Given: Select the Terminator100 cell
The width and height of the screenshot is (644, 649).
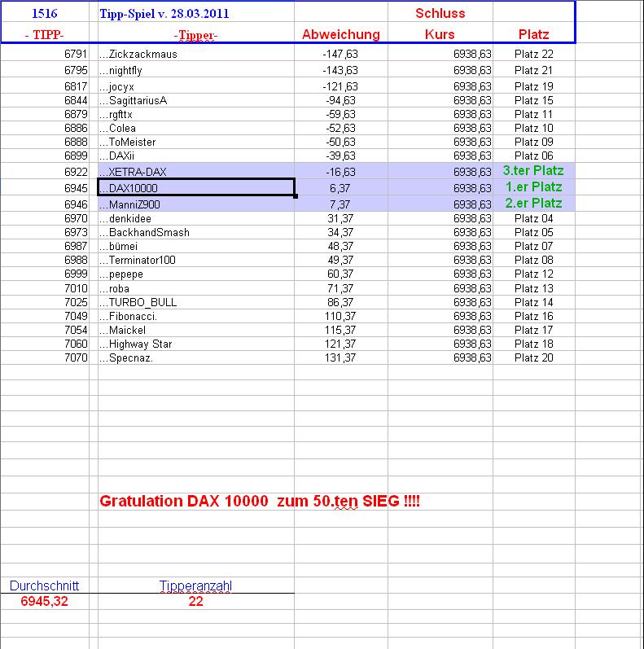Looking at the screenshot, I should point(196,260).
